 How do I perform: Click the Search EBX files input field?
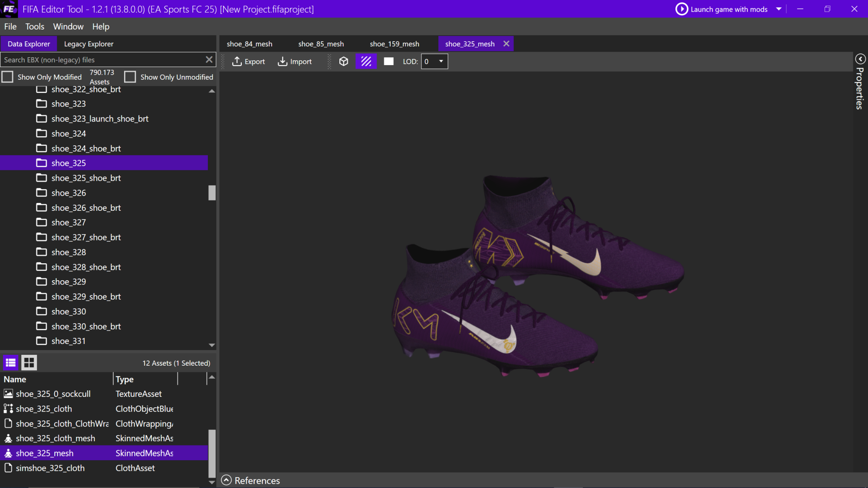pyautogui.click(x=102, y=60)
